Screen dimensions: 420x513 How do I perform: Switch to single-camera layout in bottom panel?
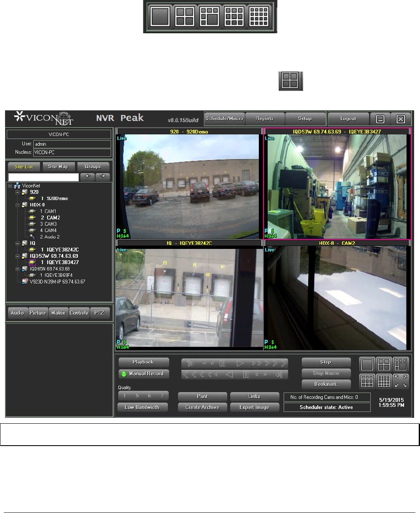pos(367,365)
